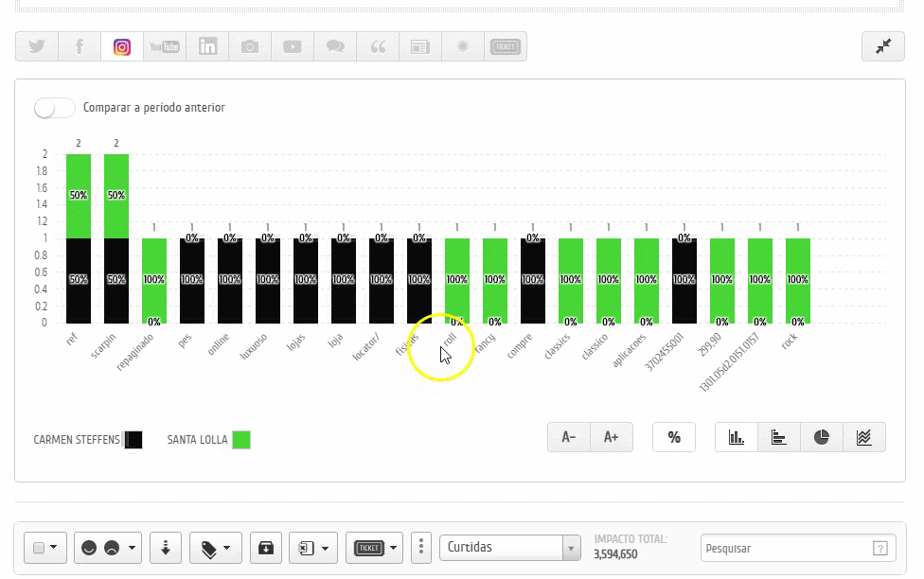Click into the Pesquisar search field

[786, 548]
